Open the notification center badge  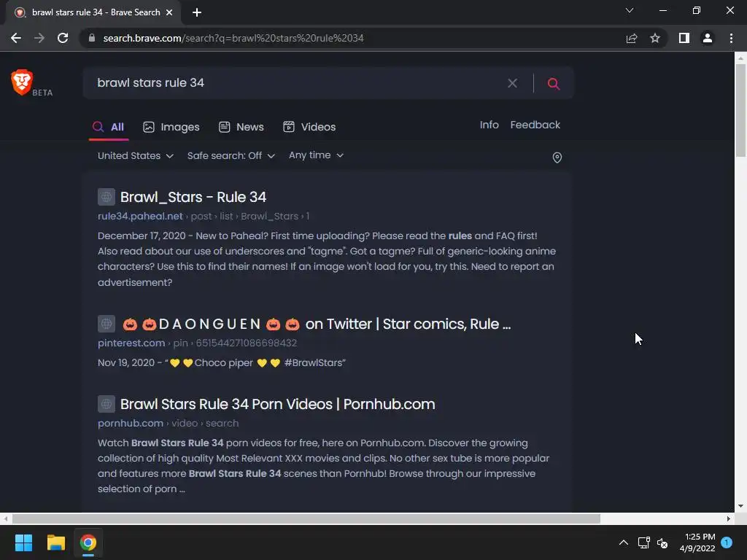point(727,542)
